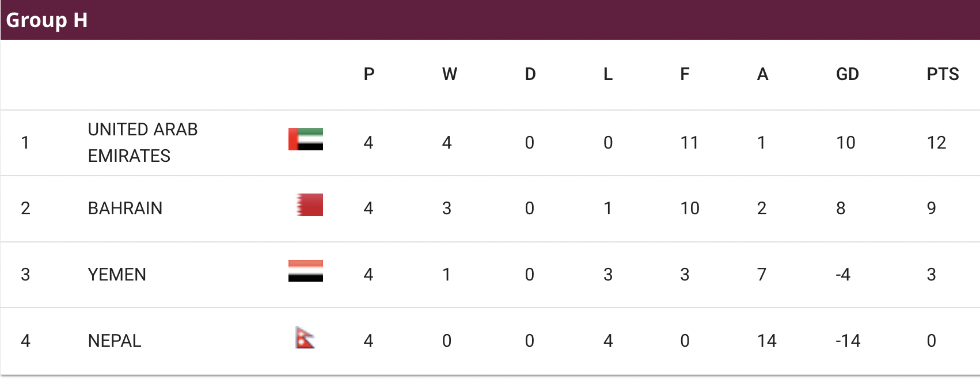Click the Bahrain flag icon
This screenshot has height=379, width=980.
tap(310, 205)
